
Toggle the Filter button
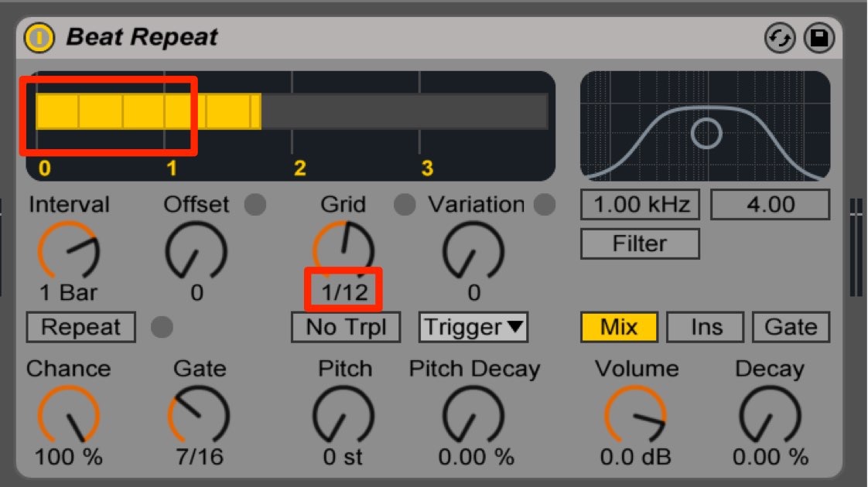point(640,243)
